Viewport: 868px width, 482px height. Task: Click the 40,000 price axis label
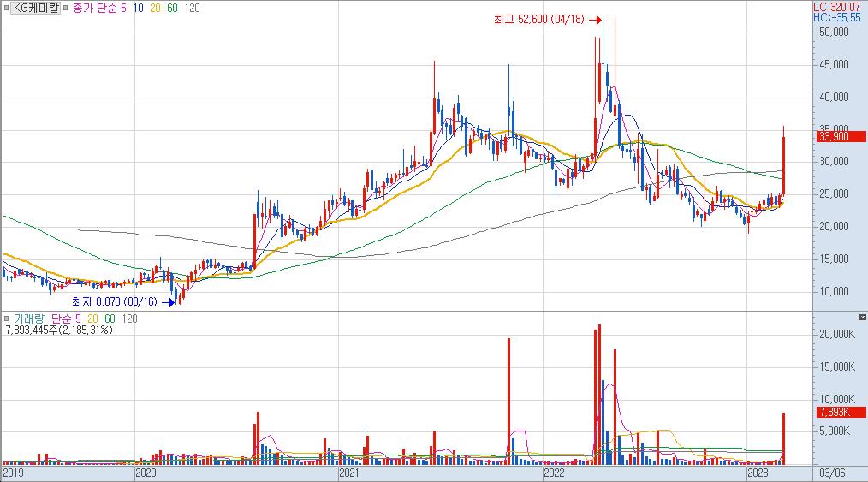833,97
